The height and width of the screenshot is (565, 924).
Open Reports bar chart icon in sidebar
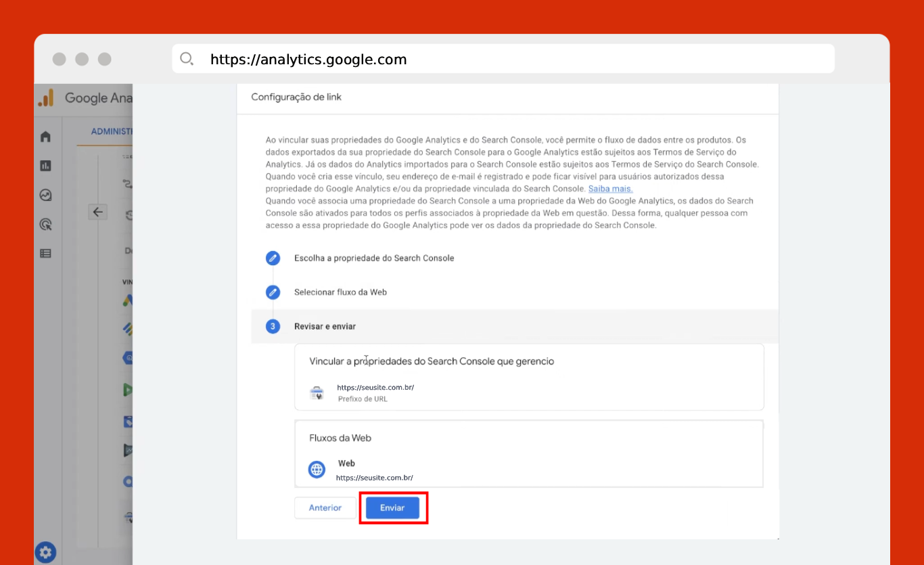coord(45,166)
